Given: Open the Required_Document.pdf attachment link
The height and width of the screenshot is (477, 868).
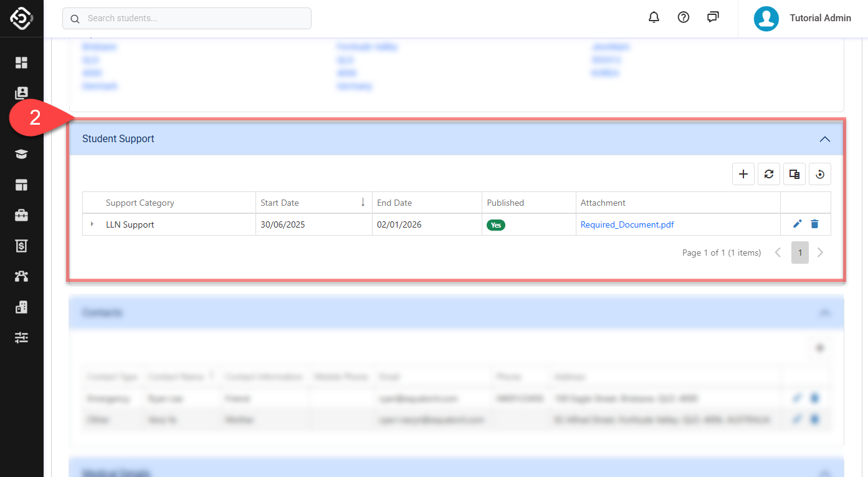Looking at the screenshot, I should [x=627, y=224].
